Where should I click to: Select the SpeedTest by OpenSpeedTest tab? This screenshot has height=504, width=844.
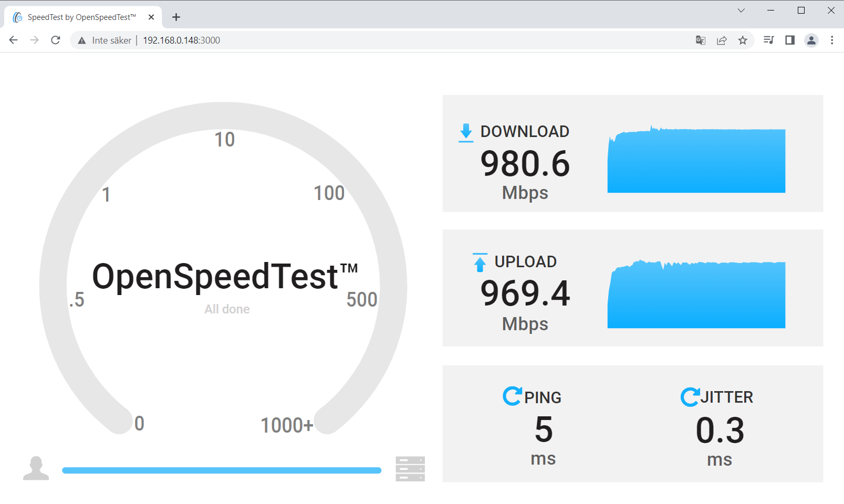pos(81,17)
